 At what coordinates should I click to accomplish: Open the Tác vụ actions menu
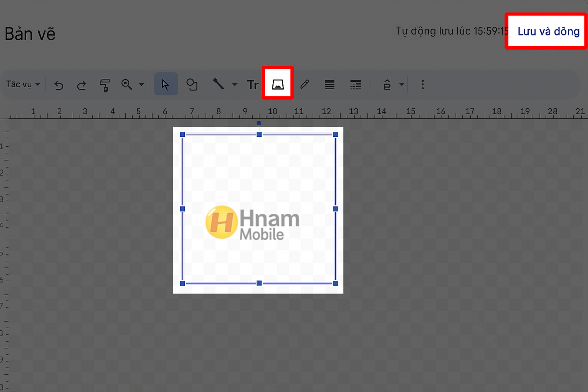point(23,84)
